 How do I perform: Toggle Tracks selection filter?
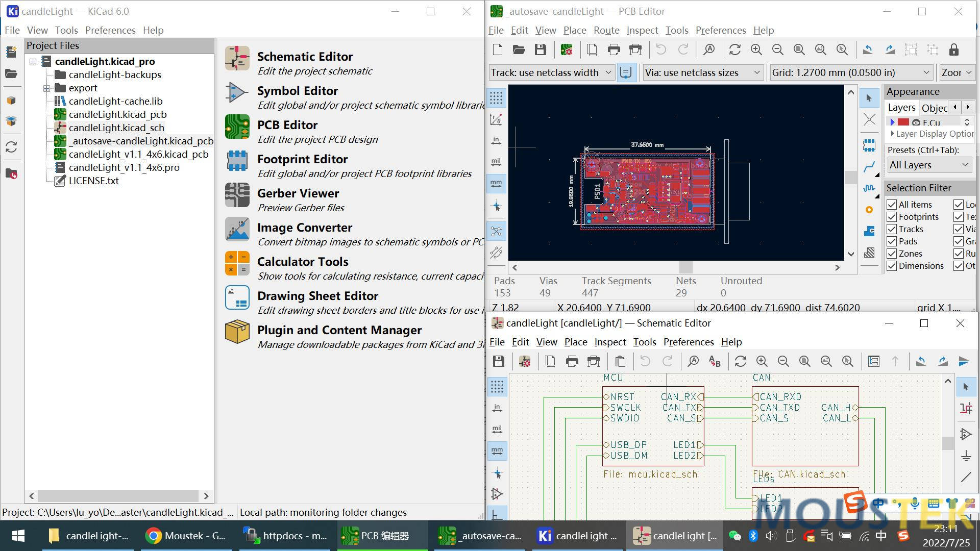(892, 229)
